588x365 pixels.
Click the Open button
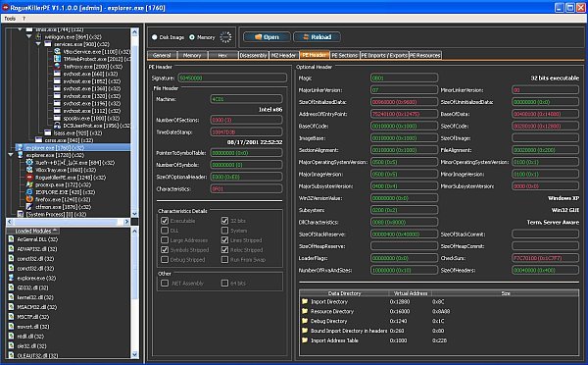click(x=267, y=37)
